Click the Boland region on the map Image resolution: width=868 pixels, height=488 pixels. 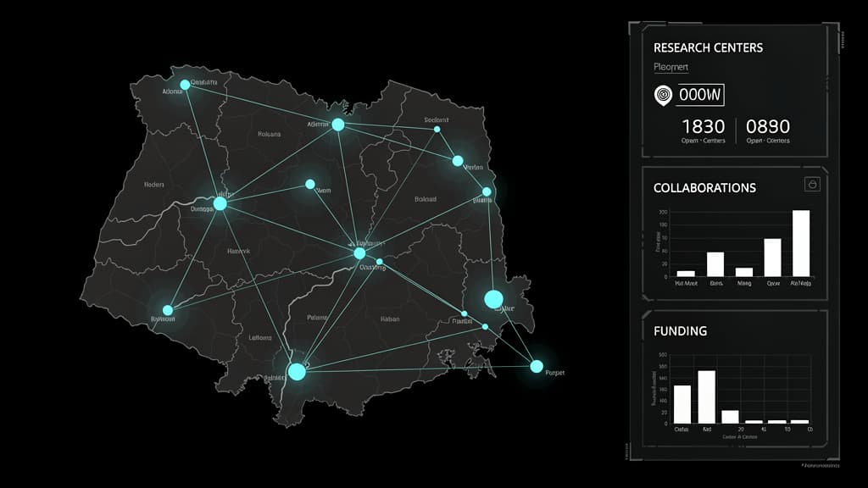tap(426, 199)
